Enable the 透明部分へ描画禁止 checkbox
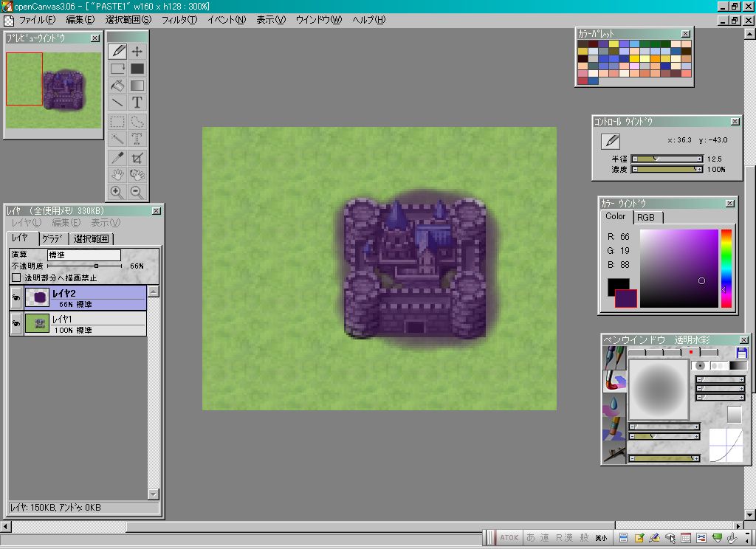 coord(16,277)
